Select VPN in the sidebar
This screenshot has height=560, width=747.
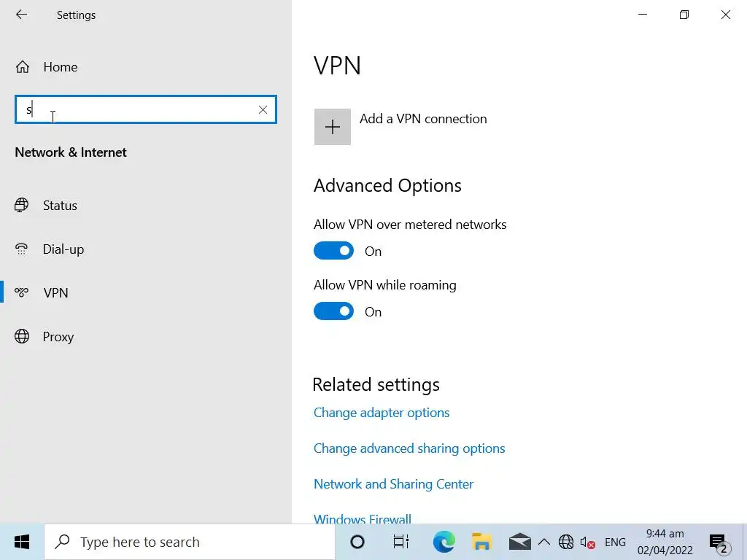click(x=55, y=293)
